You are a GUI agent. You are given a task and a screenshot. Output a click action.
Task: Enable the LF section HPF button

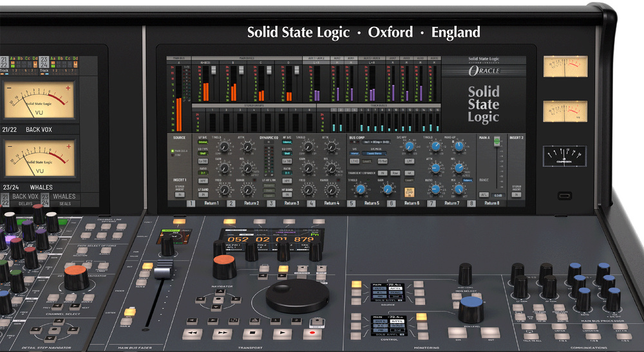click(204, 181)
